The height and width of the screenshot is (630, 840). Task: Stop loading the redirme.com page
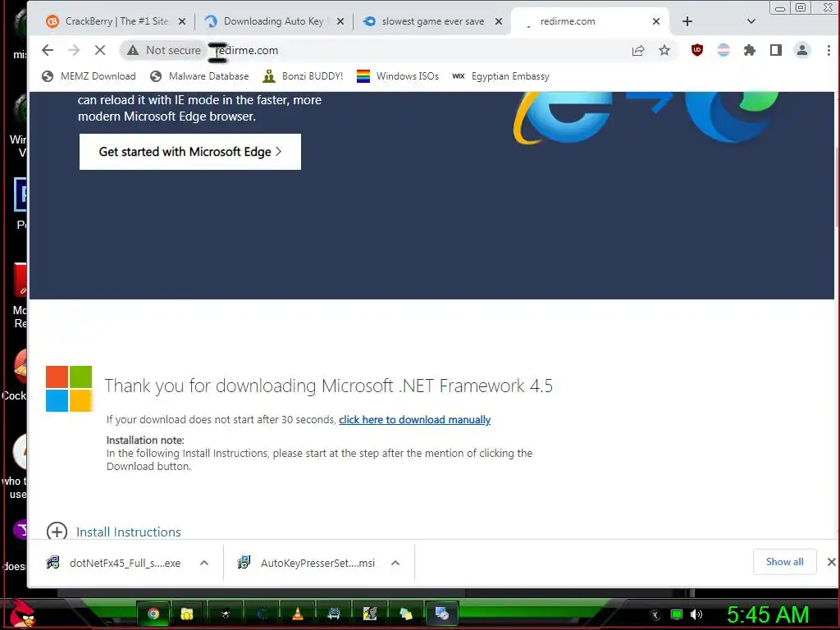pos(99,50)
